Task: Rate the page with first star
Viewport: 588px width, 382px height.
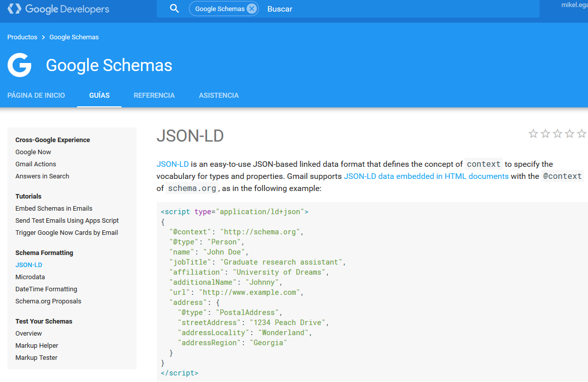Action: (x=533, y=134)
